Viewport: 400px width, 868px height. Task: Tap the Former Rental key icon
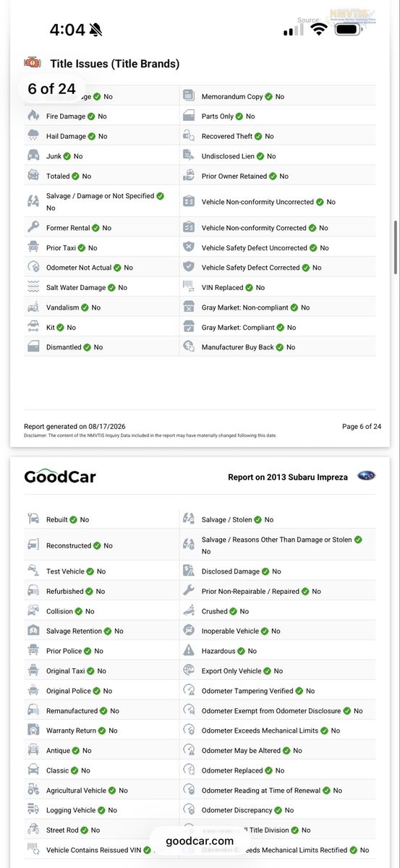(x=33, y=228)
